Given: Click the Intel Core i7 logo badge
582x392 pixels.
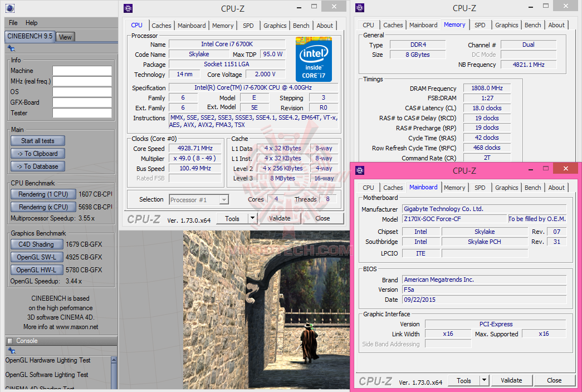Looking at the screenshot, I should click(x=314, y=59).
